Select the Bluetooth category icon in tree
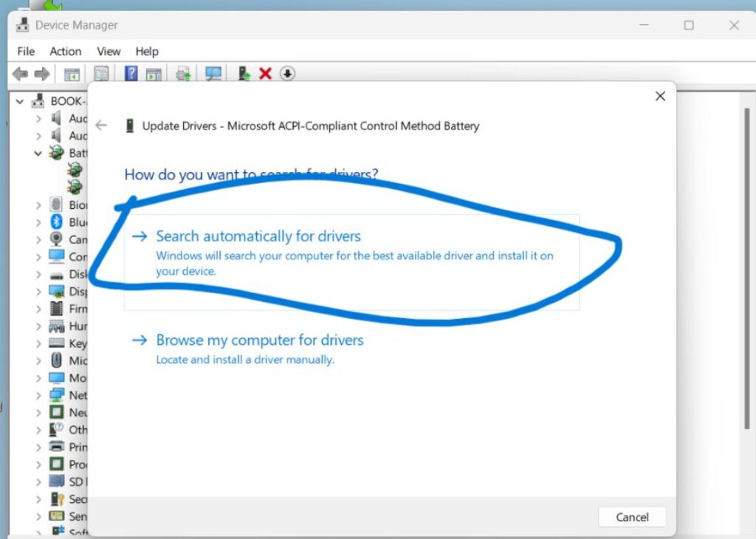Viewport: 756px width, 539px height. 56,222
